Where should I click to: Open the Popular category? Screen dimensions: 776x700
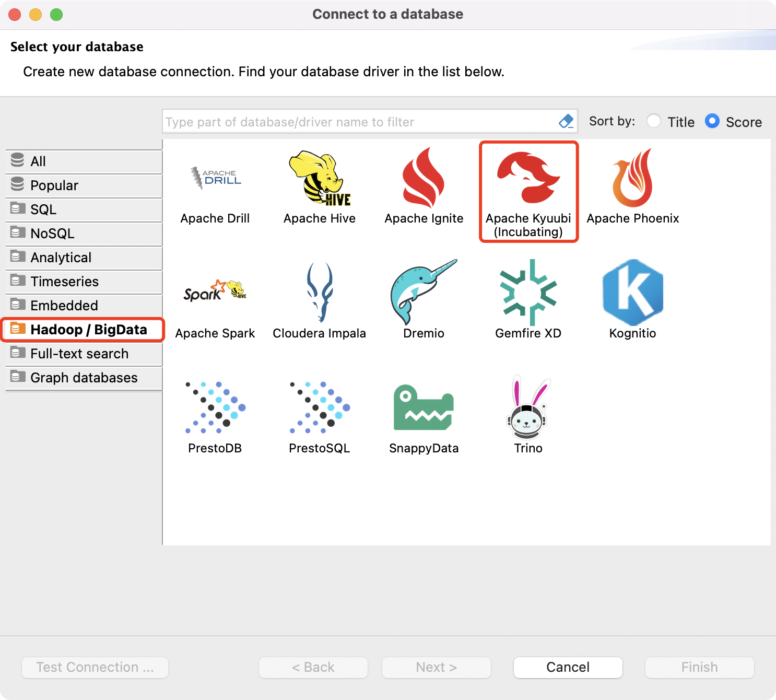84,185
